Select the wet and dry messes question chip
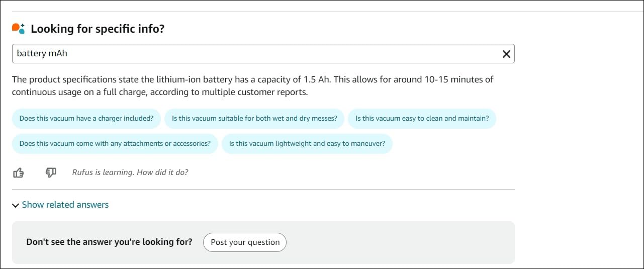Image resolution: width=644 pixels, height=269 pixels. (254, 119)
